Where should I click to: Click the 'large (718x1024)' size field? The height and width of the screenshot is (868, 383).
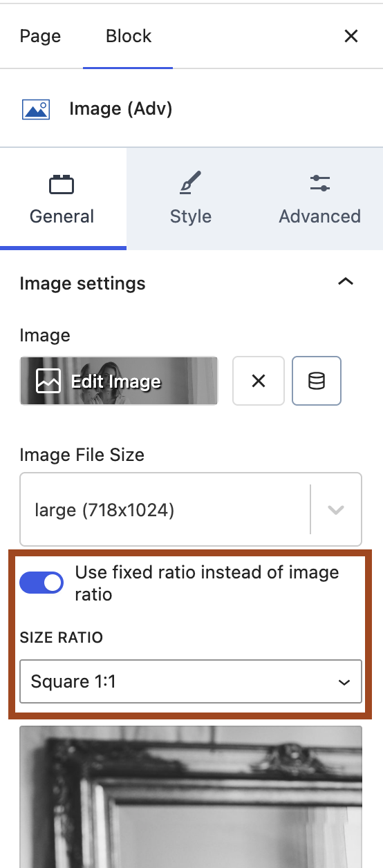(191, 509)
